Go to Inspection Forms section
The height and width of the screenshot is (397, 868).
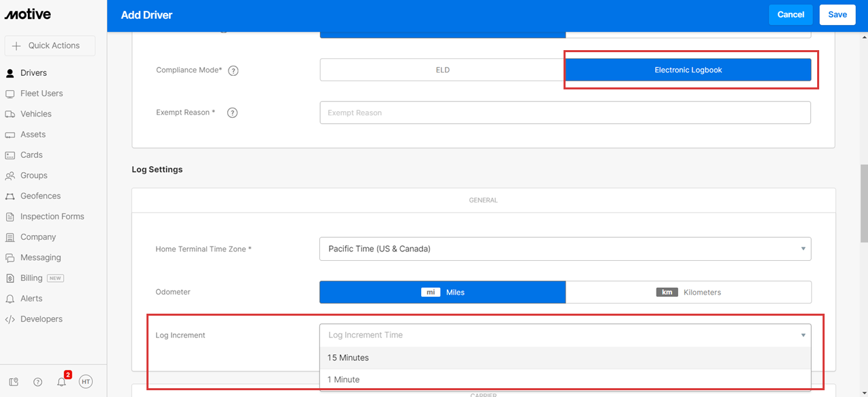pos(52,217)
